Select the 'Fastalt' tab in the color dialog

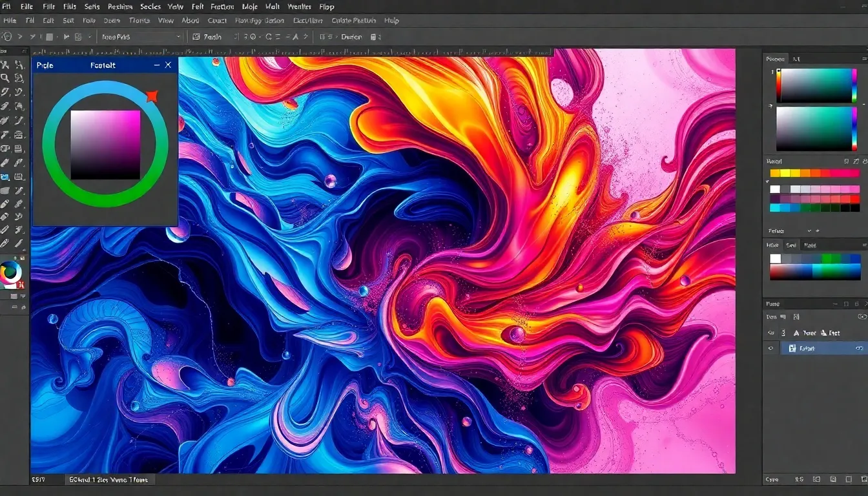click(x=103, y=65)
